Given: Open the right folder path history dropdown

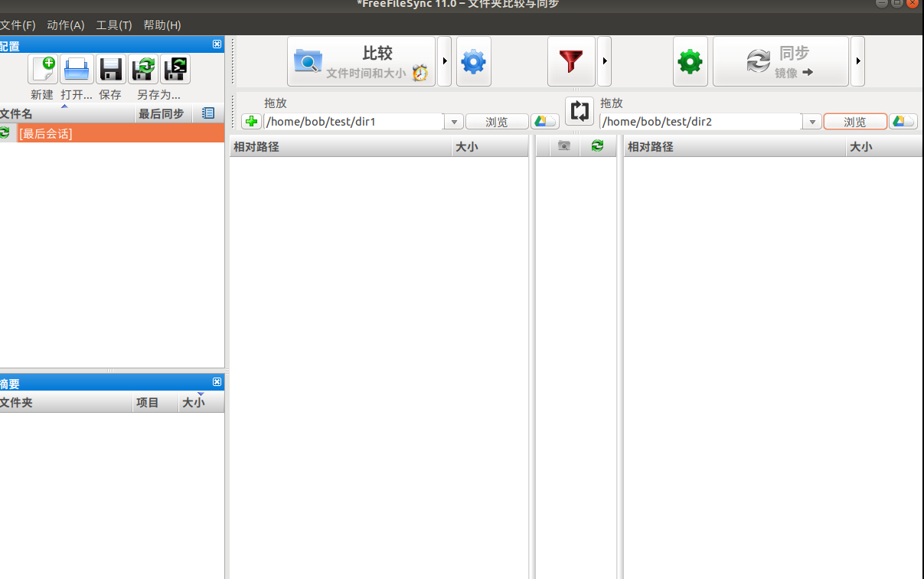Looking at the screenshot, I should tap(811, 121).
